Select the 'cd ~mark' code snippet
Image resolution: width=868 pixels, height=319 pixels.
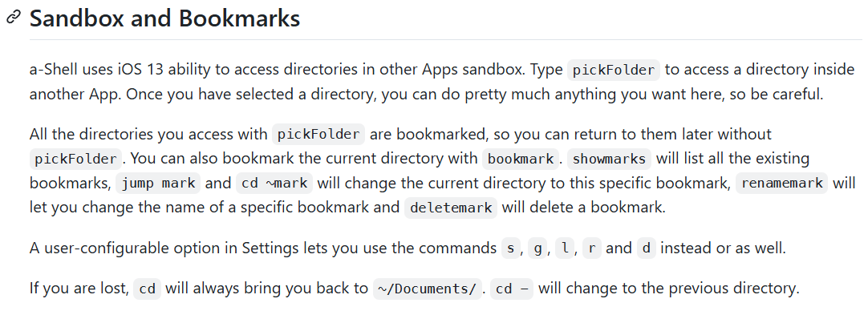274,184
